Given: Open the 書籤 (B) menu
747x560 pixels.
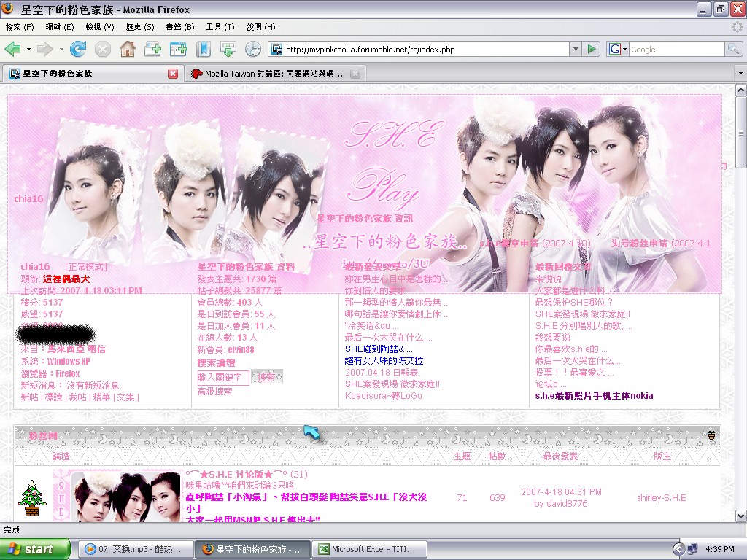Looking at the screenshot, I should tap(179, 27).
